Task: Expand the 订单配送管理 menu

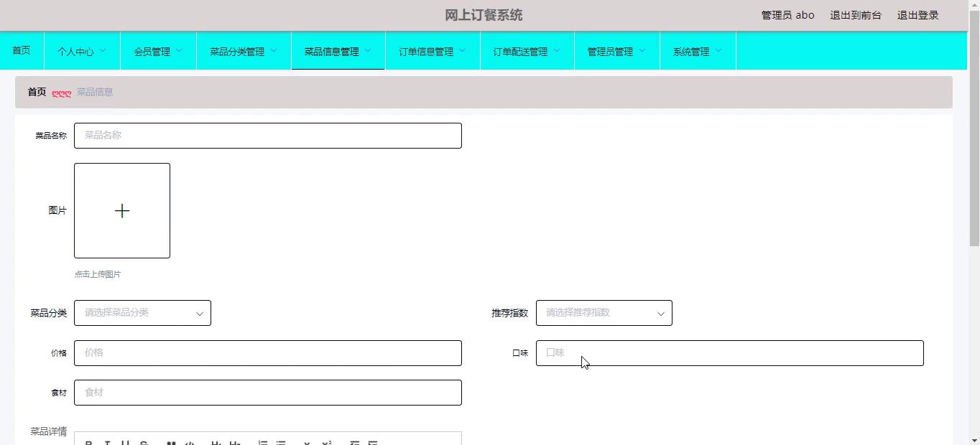Action: coord(526,52)
